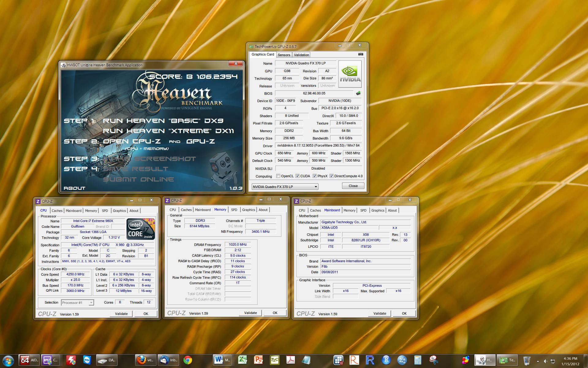Click the network tray icon
Viewport: 588px width, 368px height.
point(553,361)
